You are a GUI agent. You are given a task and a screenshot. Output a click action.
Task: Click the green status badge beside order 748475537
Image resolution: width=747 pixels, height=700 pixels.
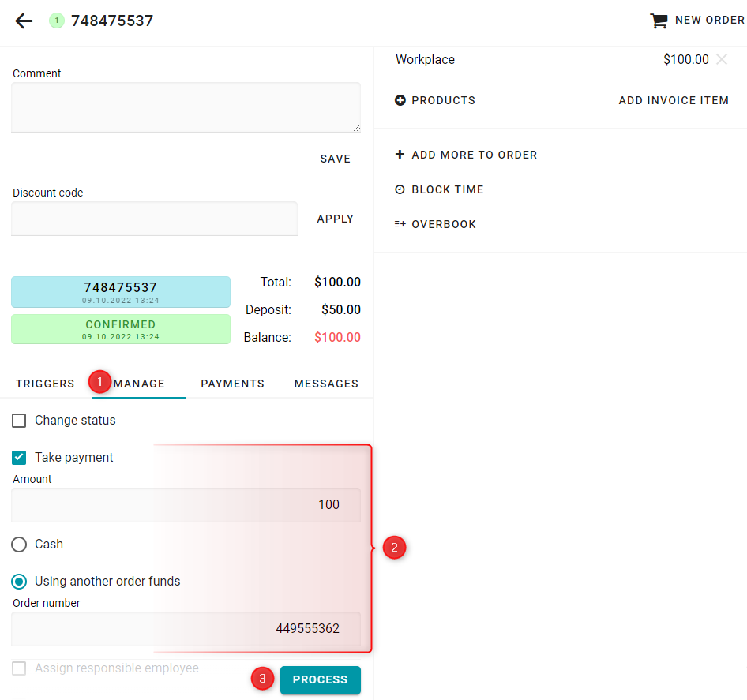click(x=57, y=21)
